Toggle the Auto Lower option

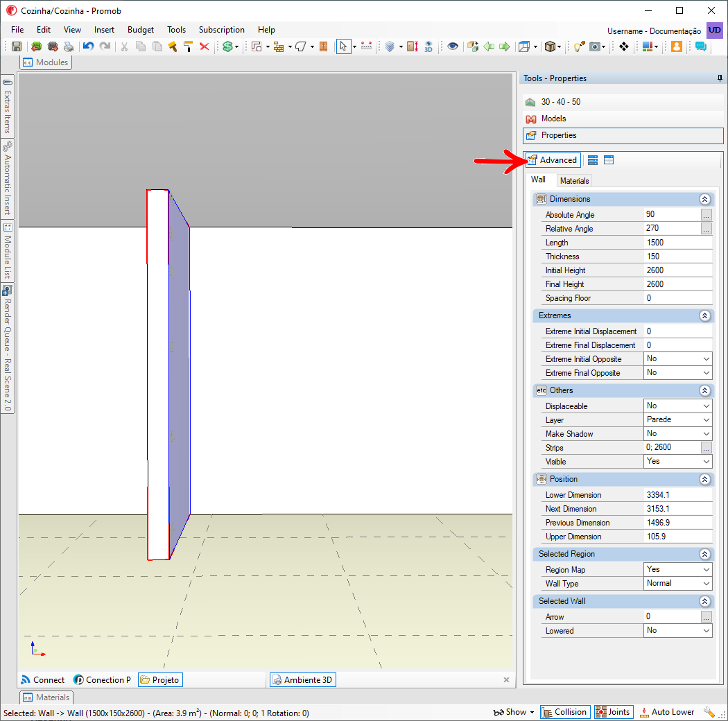coord(668,712)
